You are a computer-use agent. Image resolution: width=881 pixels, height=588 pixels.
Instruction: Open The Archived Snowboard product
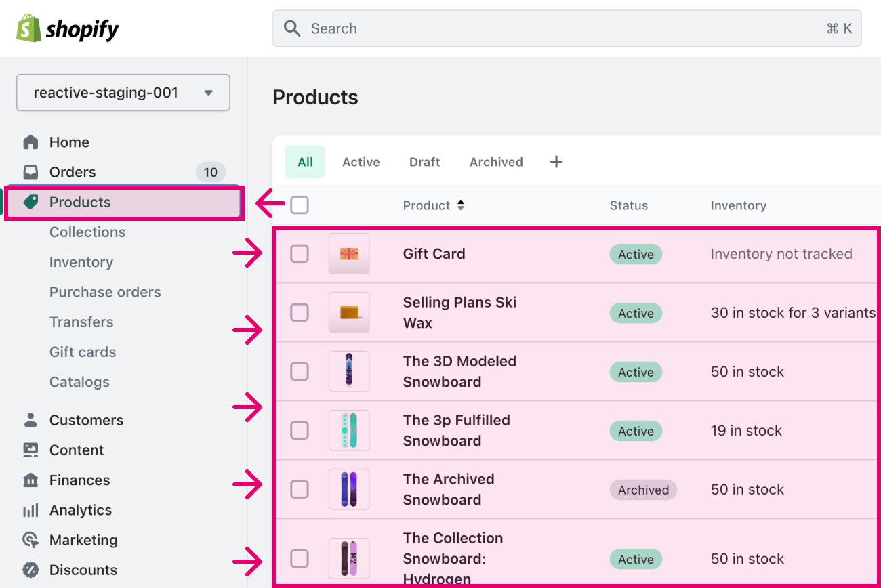tap(449, 490)
